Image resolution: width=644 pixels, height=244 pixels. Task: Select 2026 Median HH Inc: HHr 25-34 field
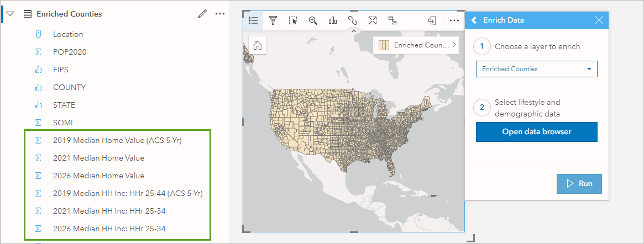109,229
